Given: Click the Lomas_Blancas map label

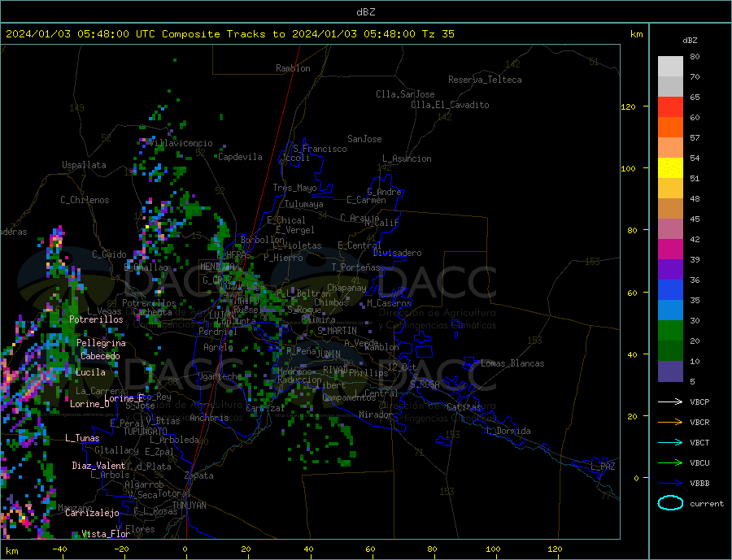Looking at the screenshot, I should [x=512, y=363].
